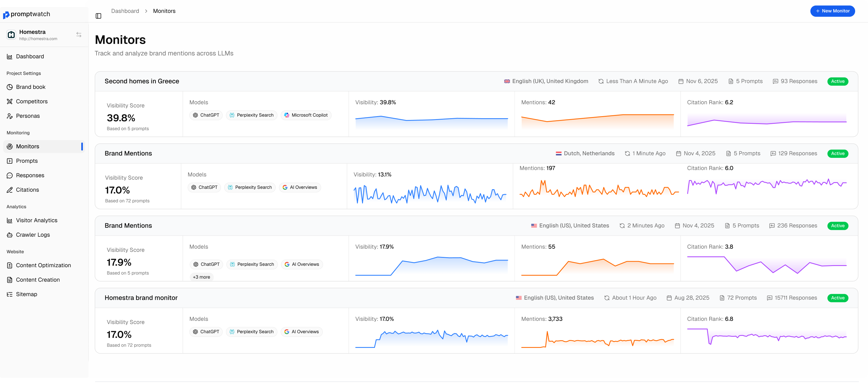Viewport: 868px width, 386px height.
Task: Open the 'Second homes in Greece' monitor title
Action: click(142, 81)
